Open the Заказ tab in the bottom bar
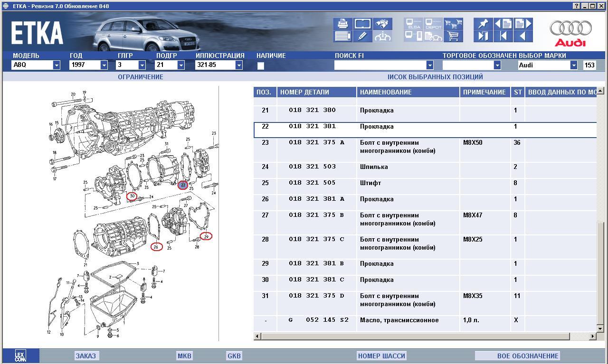Screen dimensions: 608x364 pyautogui.click(x=85, y=356)
